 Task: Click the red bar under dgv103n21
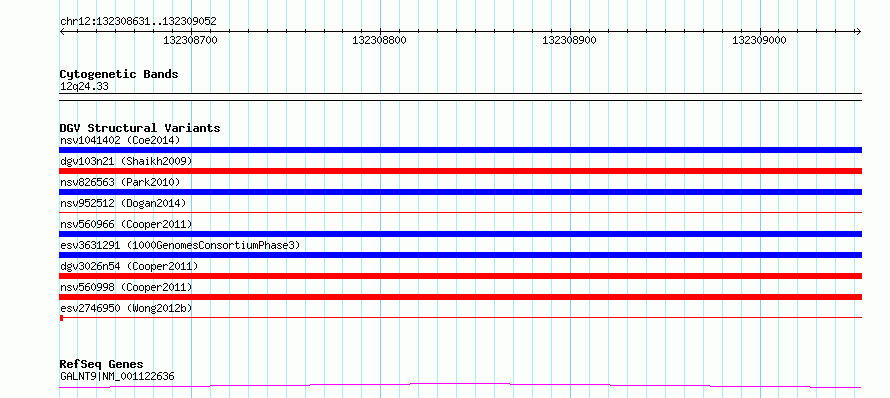[x=460, y=171]
